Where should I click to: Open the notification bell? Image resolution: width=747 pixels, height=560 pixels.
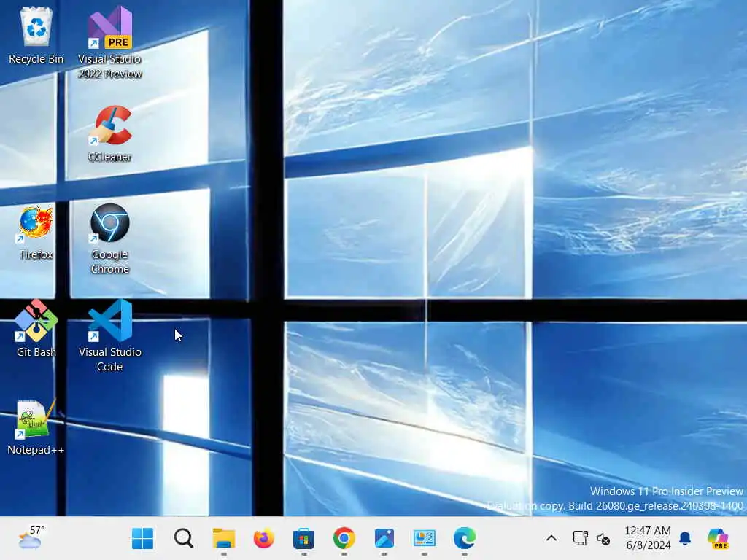685,539
